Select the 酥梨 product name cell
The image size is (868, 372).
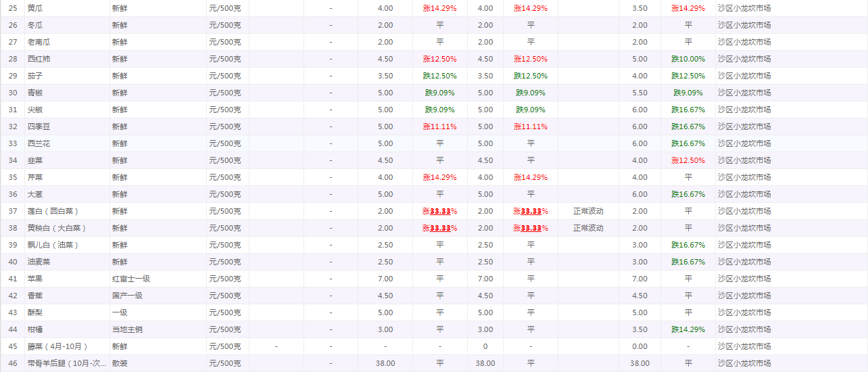tap(34, 312)
